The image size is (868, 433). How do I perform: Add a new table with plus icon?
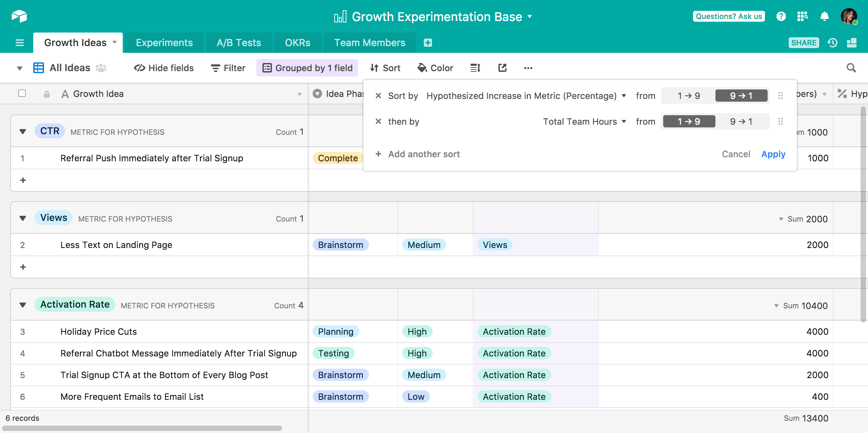(428, 43)
